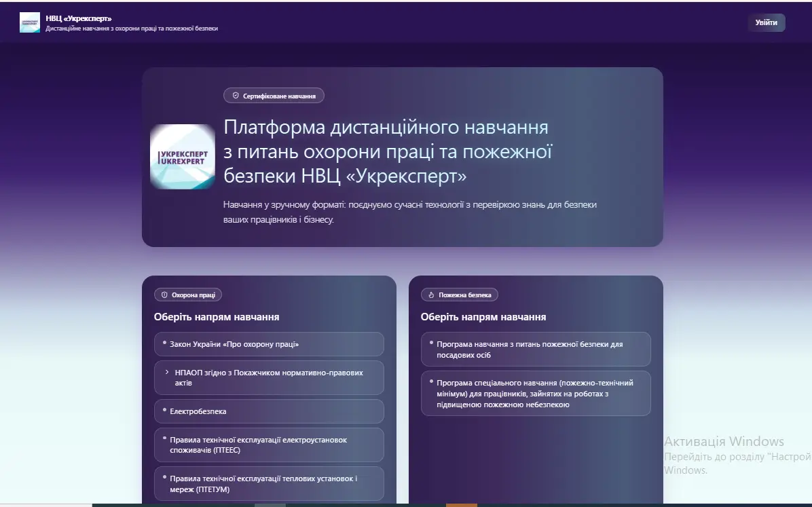Click the small Укрексперт logo in header
Viewport: 812px width, 507px height.
(29, 22)
